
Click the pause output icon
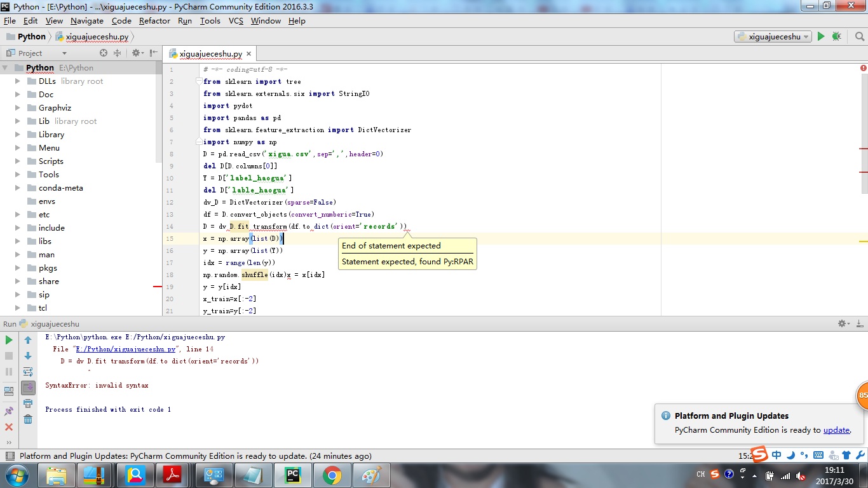pyautogui.click(x=9, y=372)
